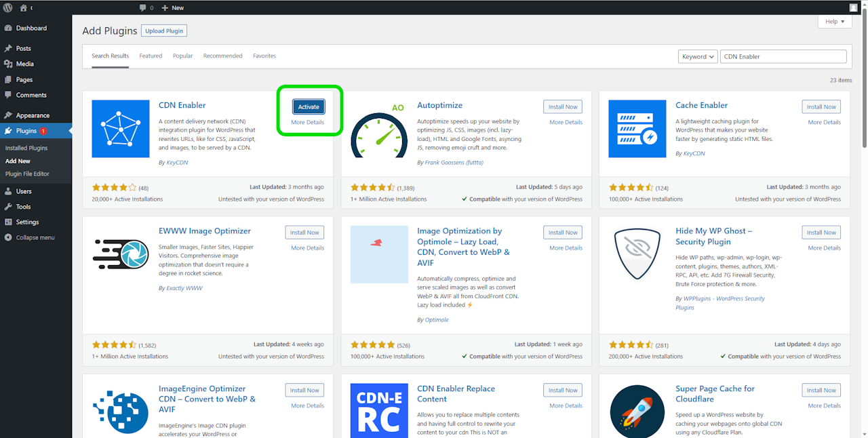Click CDN Enabler network icon thumbnail
Viewport: 868px width, 438px height.
(121, 129)
